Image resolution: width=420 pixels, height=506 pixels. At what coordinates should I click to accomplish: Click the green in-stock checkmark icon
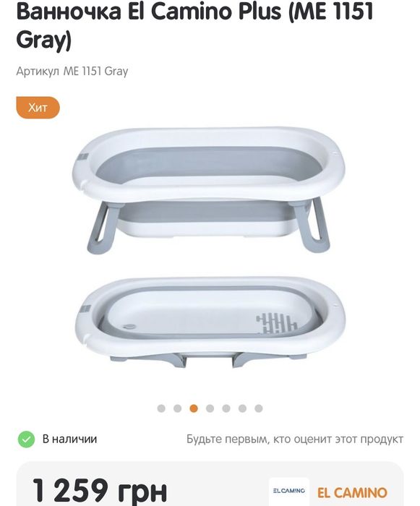26,439
